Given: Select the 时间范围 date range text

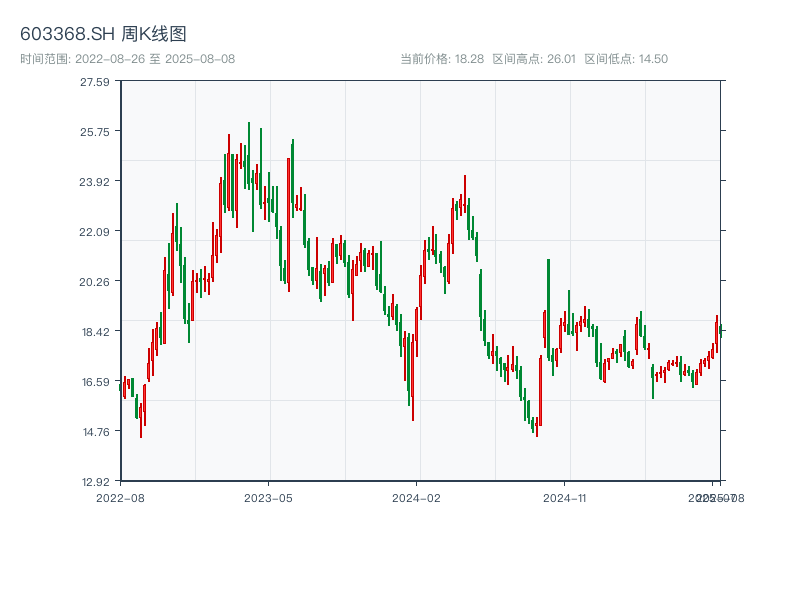Looking at the screenshot, I should pos(127,59).
